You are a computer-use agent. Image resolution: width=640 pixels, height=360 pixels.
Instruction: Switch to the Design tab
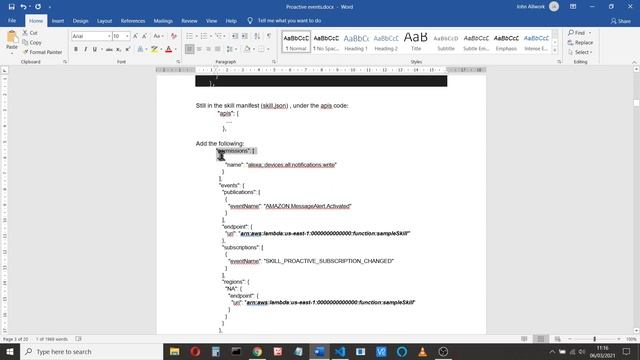pyautogui.click(x=80, y=20)
